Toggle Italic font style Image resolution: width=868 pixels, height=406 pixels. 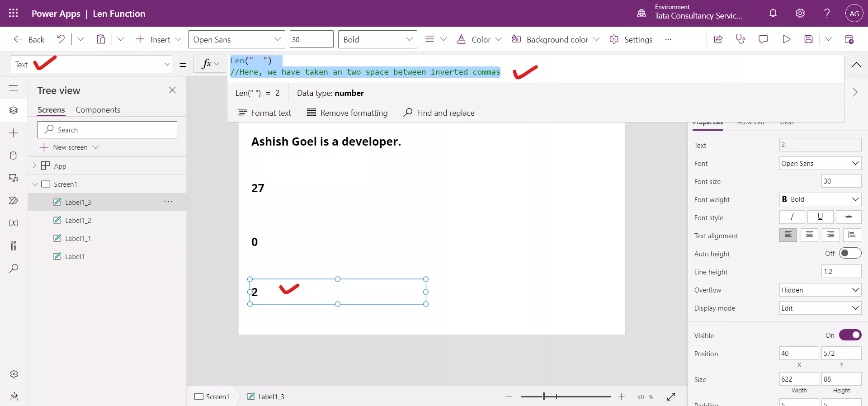pos(792,217)
